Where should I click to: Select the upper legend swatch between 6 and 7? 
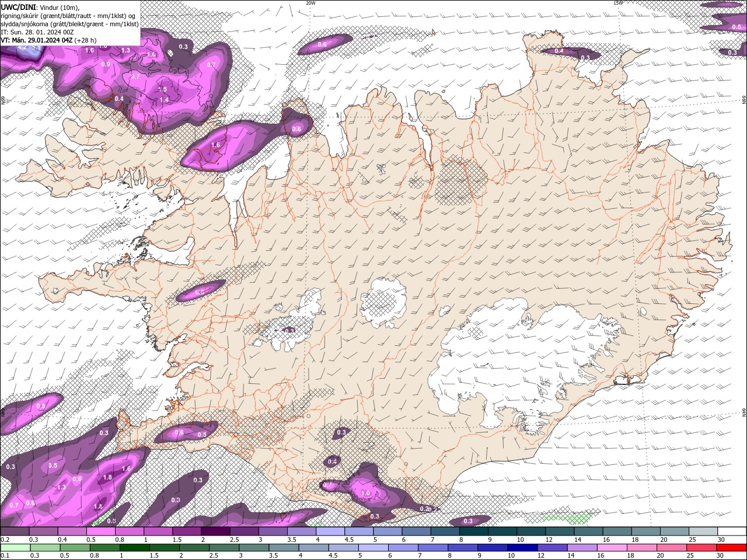point(416,531)
